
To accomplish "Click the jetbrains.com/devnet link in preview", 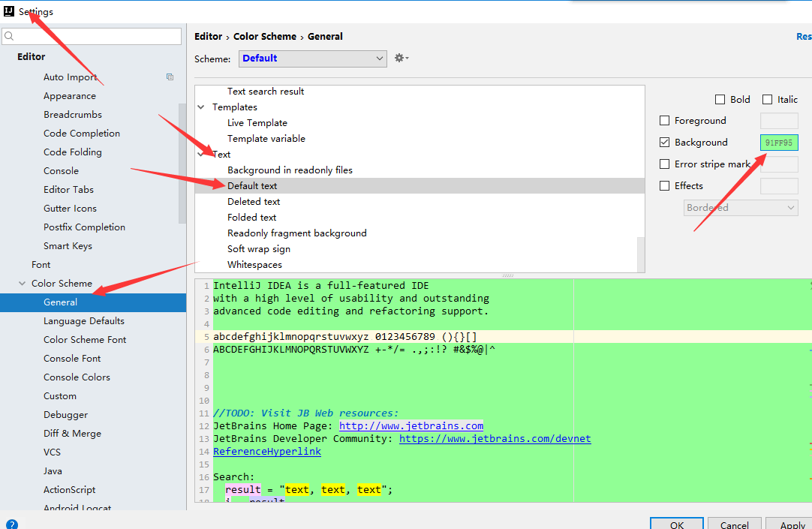I will [495, 439].
